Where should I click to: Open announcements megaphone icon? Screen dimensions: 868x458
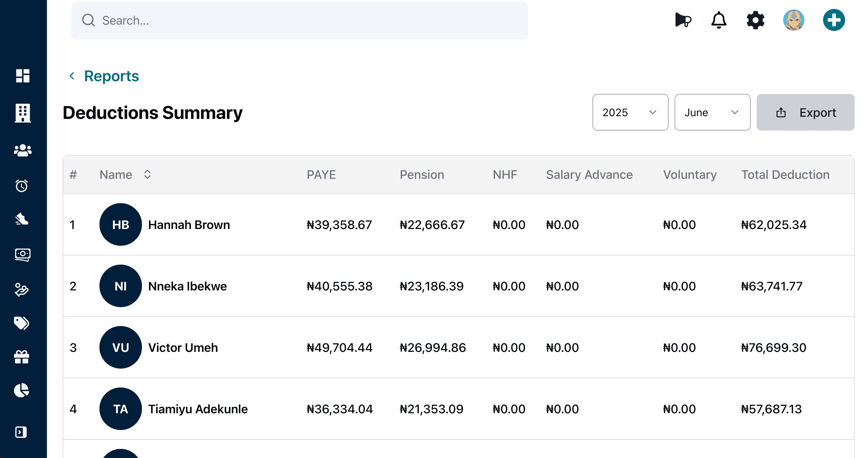[683, 20]
